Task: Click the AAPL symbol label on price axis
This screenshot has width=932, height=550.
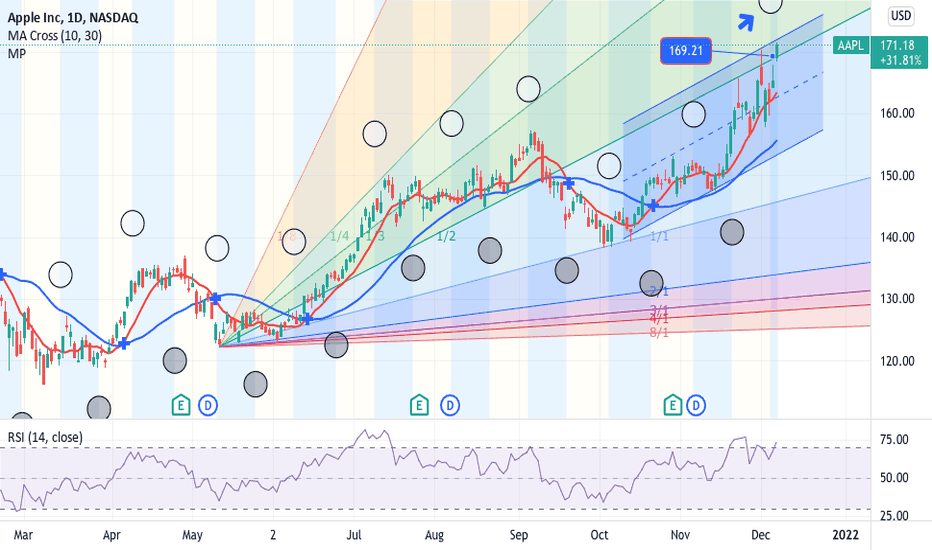Action: click(851, 45)
